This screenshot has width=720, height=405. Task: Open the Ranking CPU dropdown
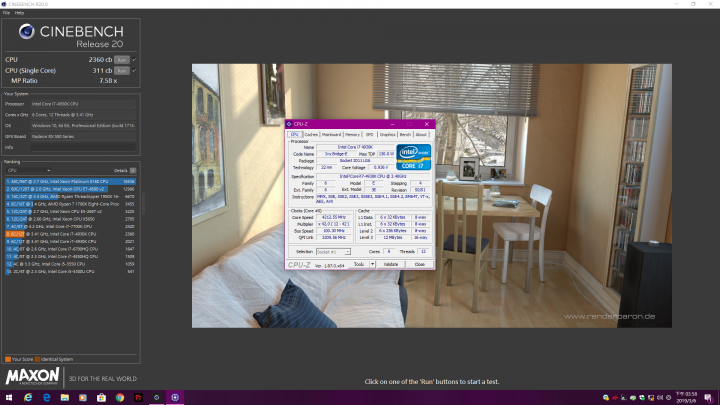point(28,170)
